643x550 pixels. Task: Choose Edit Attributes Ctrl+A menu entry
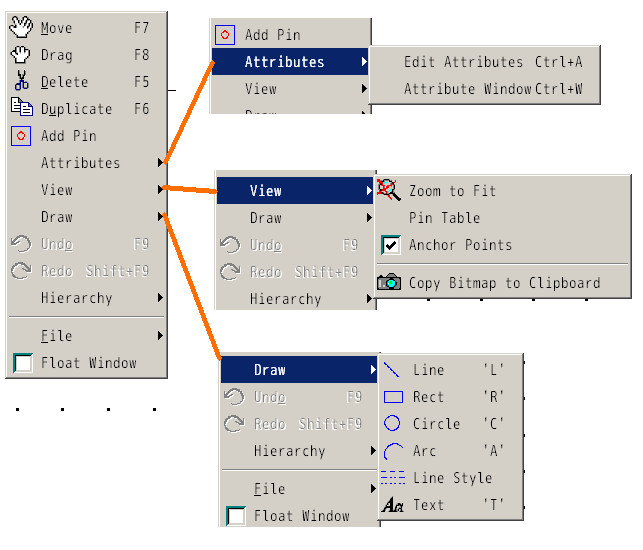(x=492, y=62)
